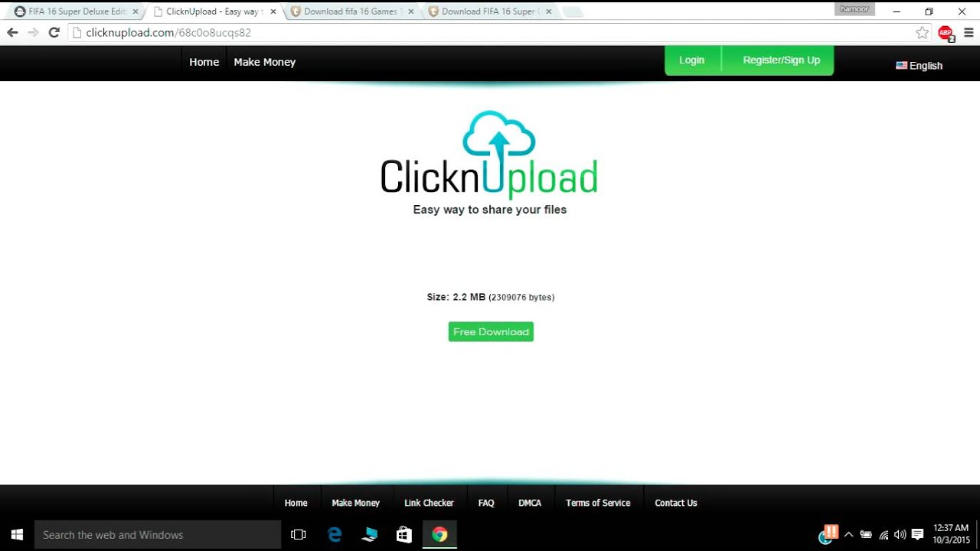Image resolution: width=980 pixels, height=551 pixels.
Task: Click the address bar URL field
Action: (x=490, y=33)
